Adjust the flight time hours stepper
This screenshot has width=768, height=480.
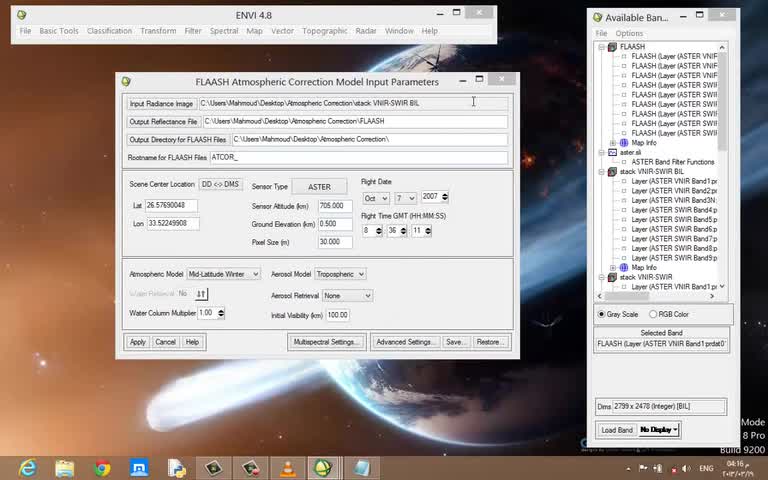tap(379, 231)
